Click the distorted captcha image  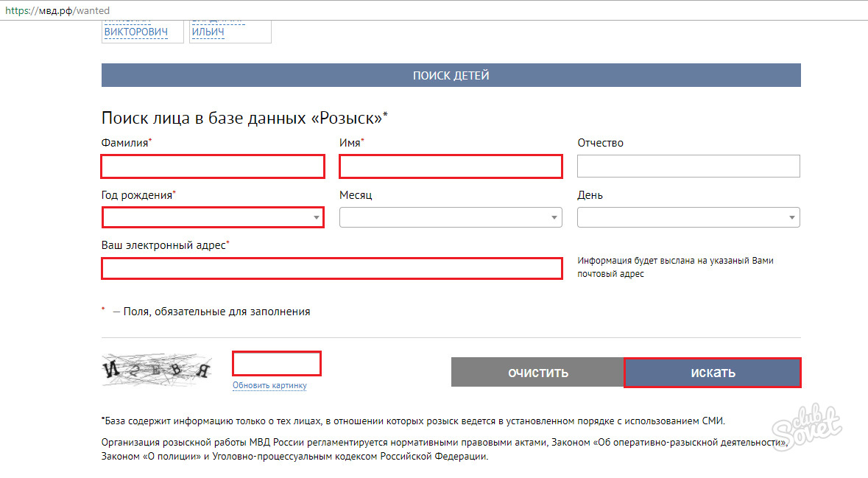157,371
